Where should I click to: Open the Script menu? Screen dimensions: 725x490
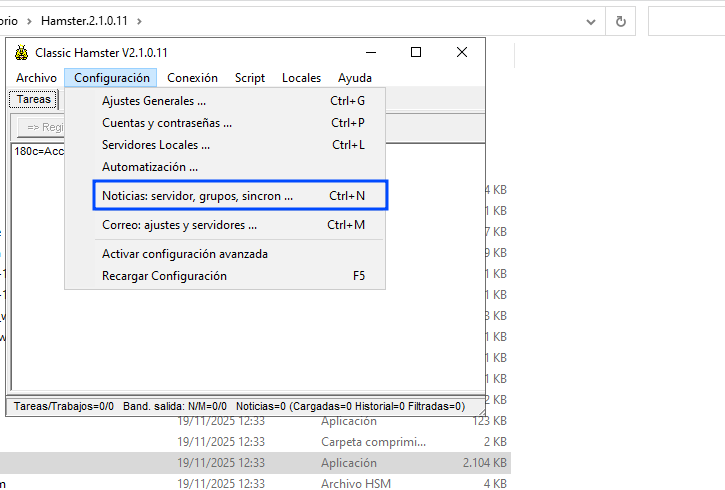coord(250,78)
